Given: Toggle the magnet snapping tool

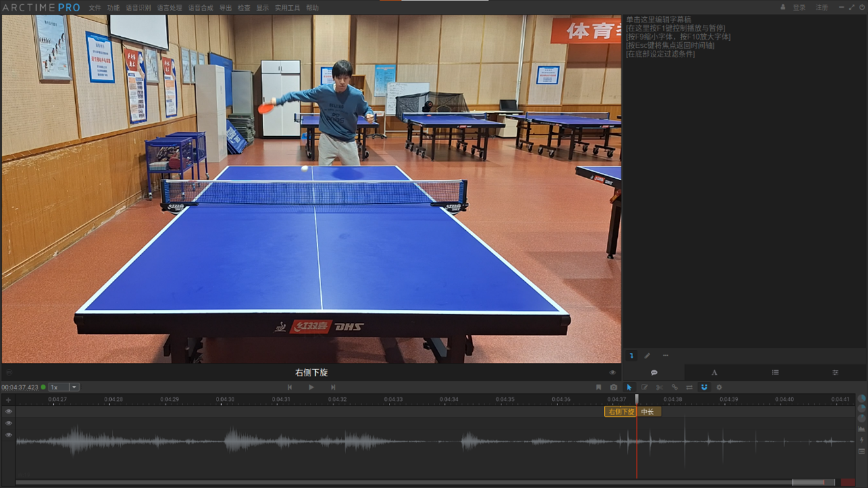Looking at the screenshot, I should [704, 387].
